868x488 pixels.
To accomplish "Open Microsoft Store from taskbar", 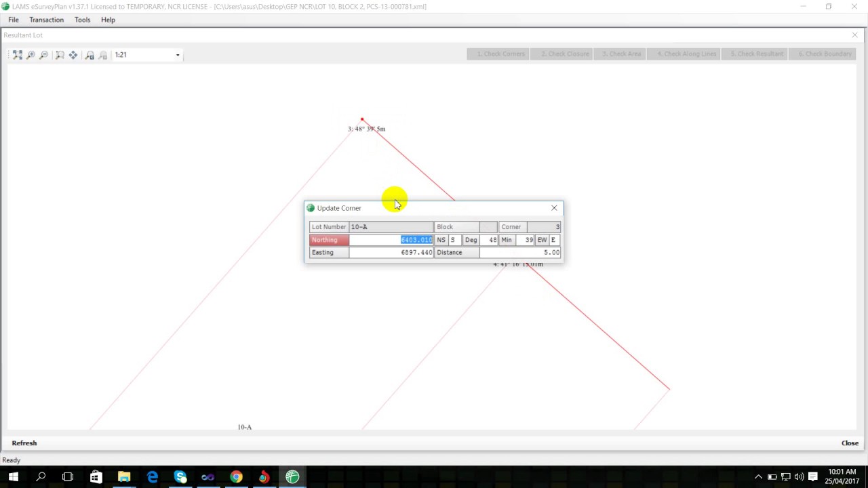I will 96,477.
